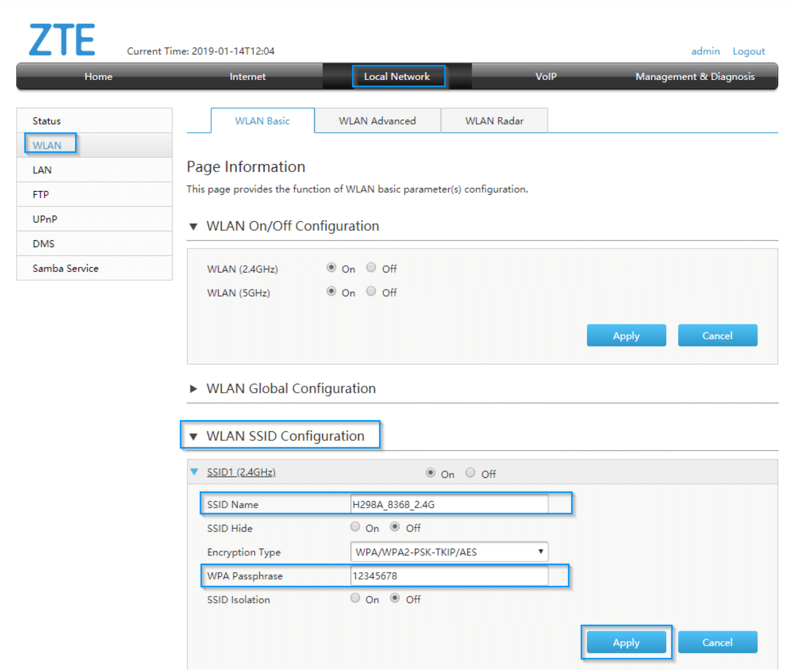Click Cancel in WLAN On/Off section
Viewport: 792px width, 672px height.
click(x=717, y=336)
